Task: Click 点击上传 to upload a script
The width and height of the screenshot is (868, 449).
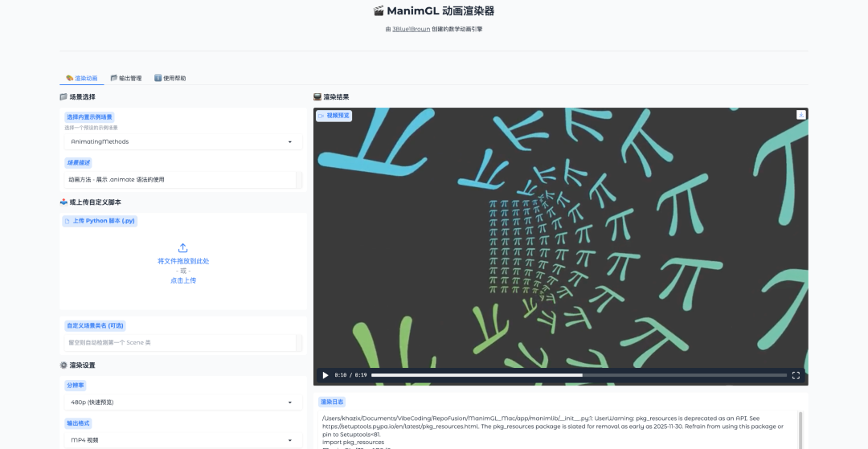Action: point(183,280)
